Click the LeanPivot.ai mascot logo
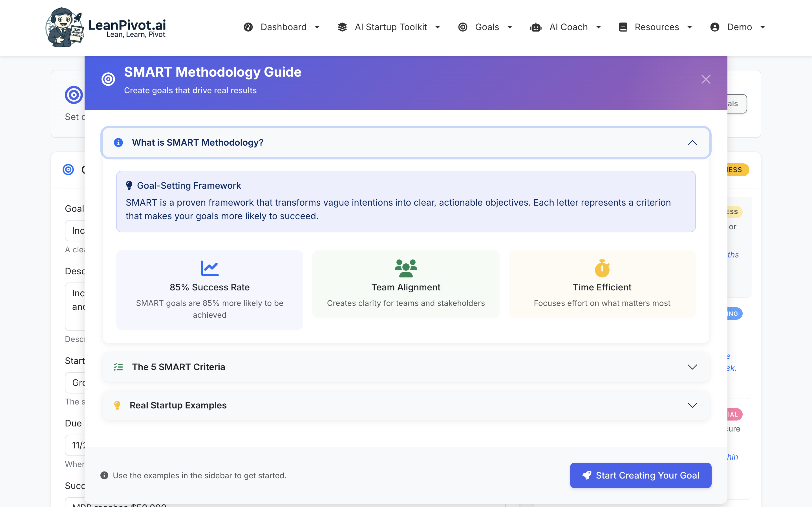This screenshot has width=812, height=507. [64, 28]
